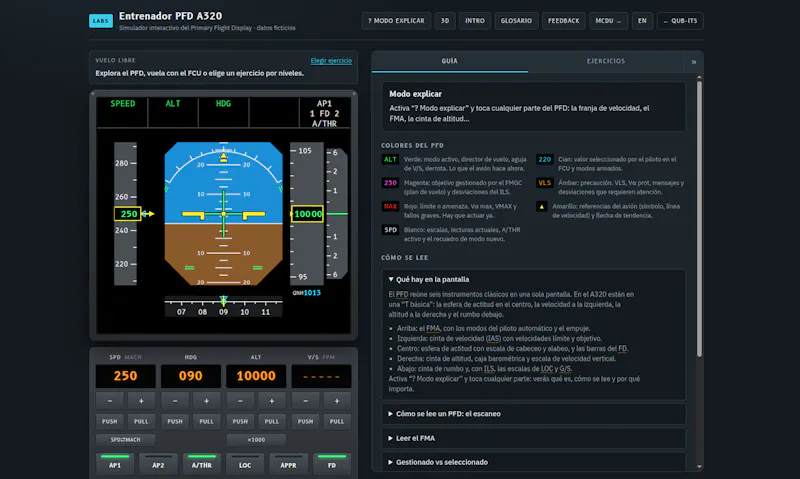
Task: Open the MCDU dropdown menu
Action: (x=608, y=21)
